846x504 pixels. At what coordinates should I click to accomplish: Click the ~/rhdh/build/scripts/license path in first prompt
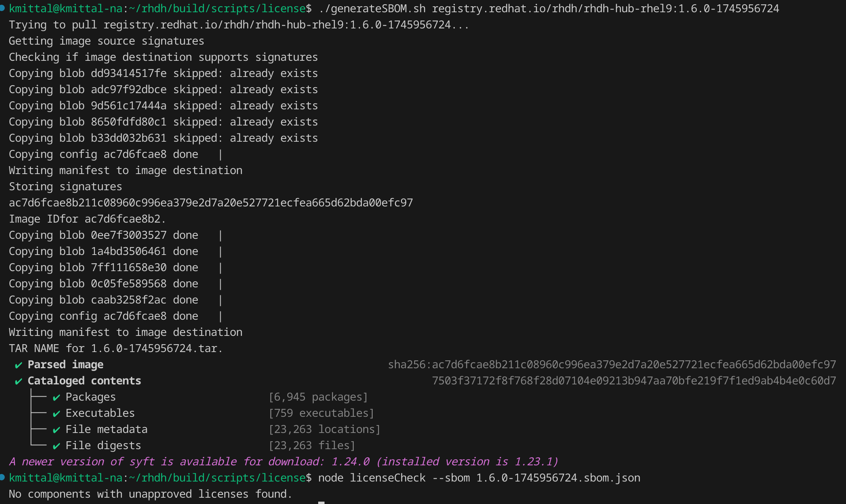pos(217,9)
